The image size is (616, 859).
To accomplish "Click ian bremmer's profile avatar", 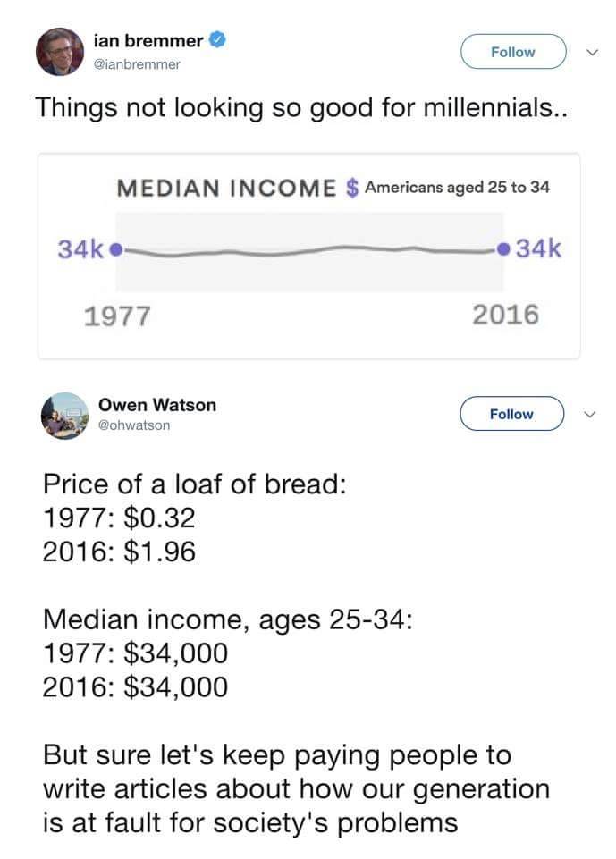I will pyautogui.click(x=60, y=51).
